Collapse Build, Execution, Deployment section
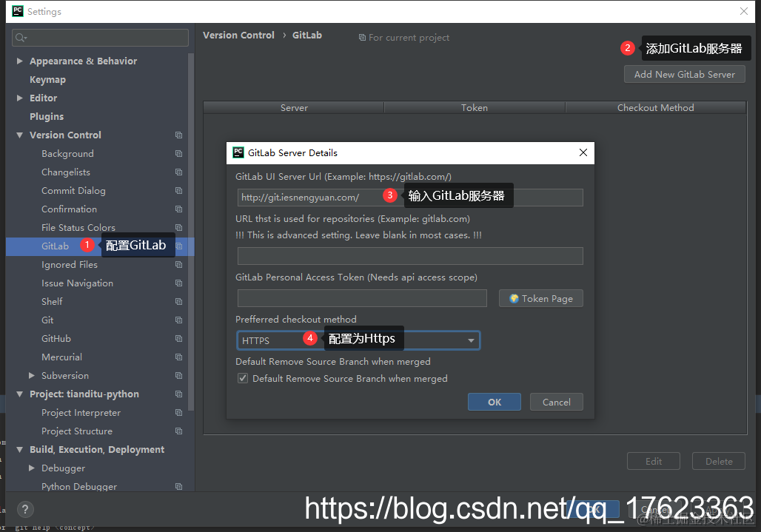This screenshot has height=532, width=761. pyautogui.click(x=19, y=450)
